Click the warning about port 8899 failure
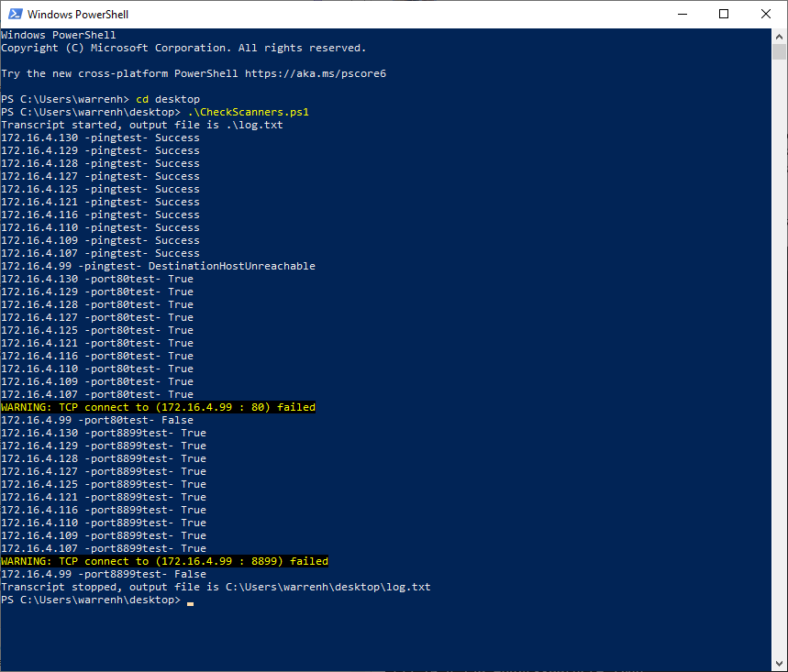788x672 pixels. tap(165, 561)
